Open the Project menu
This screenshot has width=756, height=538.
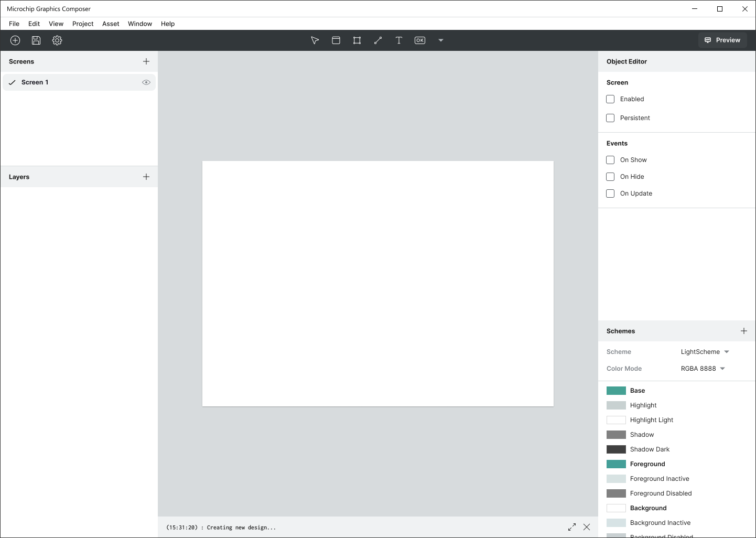pyautogui.click(x=83, y=24)
